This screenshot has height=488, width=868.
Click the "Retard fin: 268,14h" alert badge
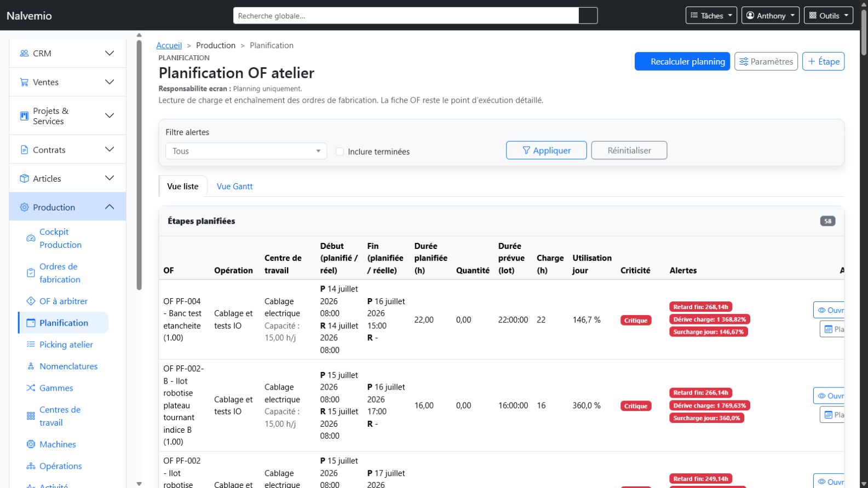point(700,307)
